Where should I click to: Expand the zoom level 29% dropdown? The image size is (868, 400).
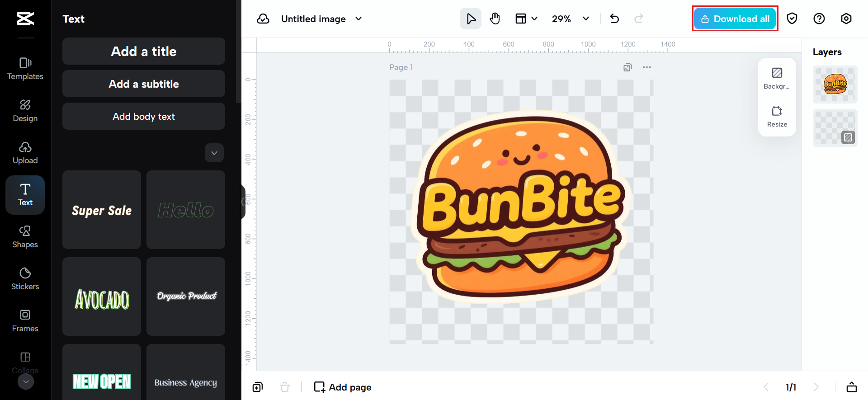[586, 19]
